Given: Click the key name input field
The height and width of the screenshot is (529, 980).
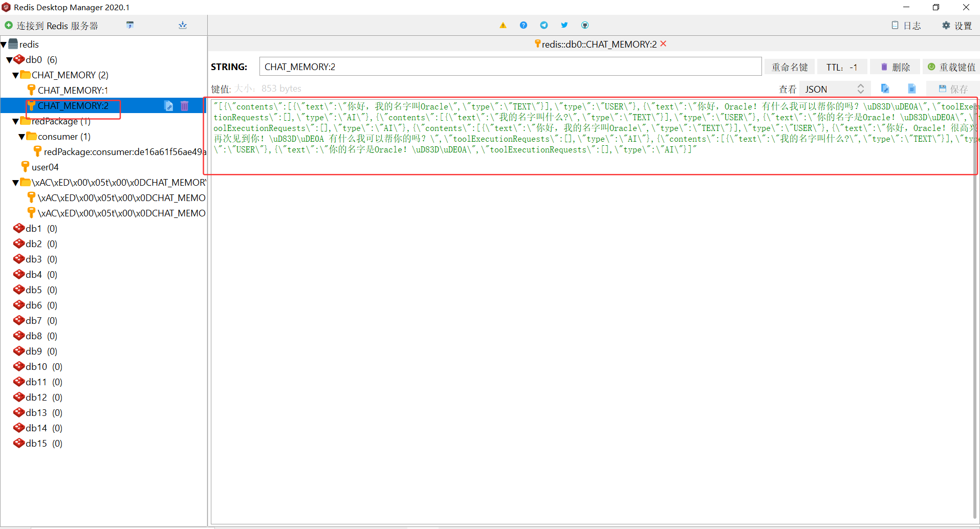Looking at the screenshot, I should coord(510,67).
